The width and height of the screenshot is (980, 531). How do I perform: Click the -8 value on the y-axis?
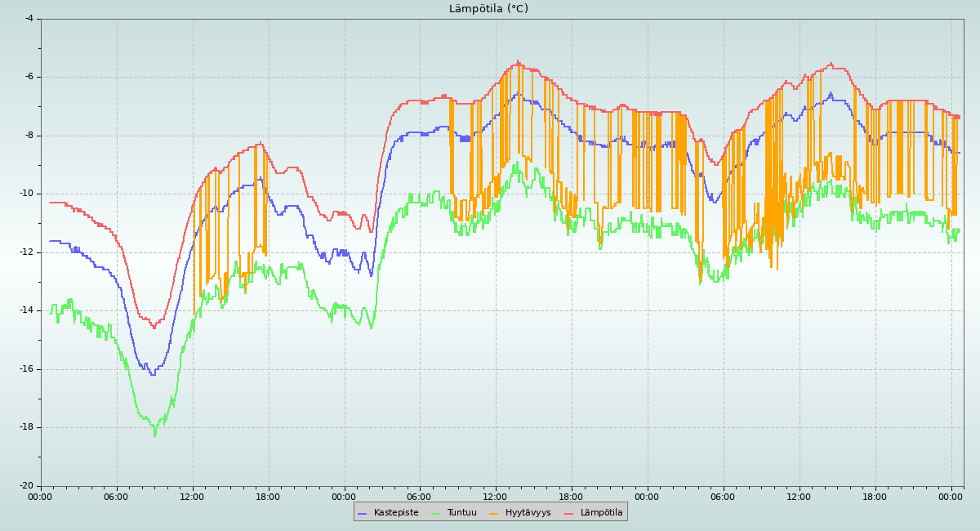tap(29, 135)
